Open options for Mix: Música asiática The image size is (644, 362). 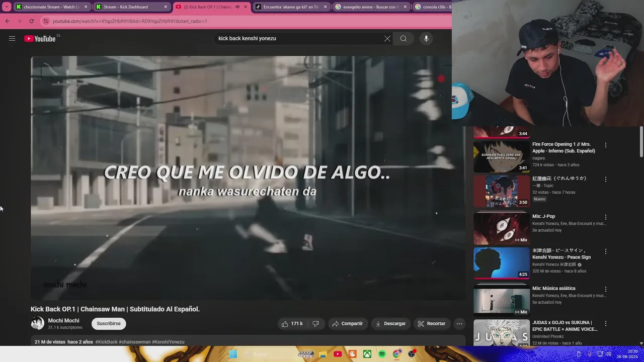(606, 289)
